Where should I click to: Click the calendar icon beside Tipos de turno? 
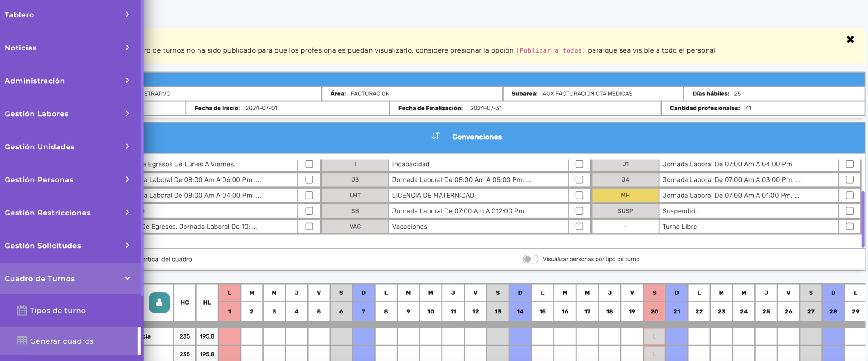click(x=22, y=311)
